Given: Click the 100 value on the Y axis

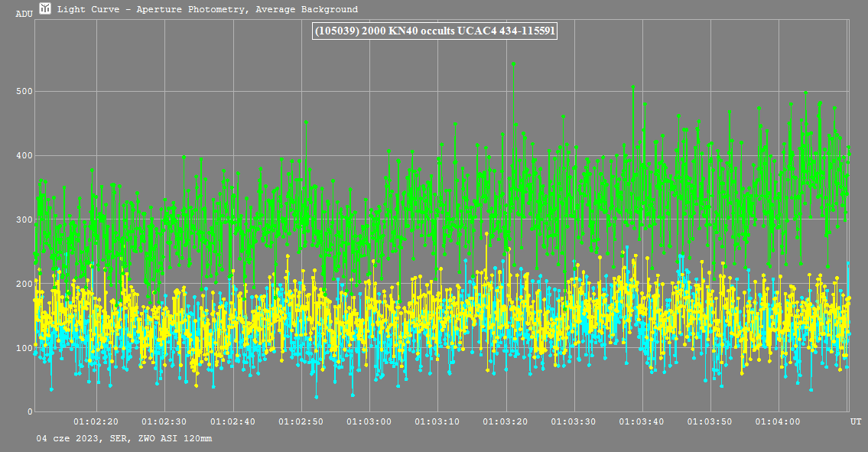Looking at the screenshot, I should (24, 349).
